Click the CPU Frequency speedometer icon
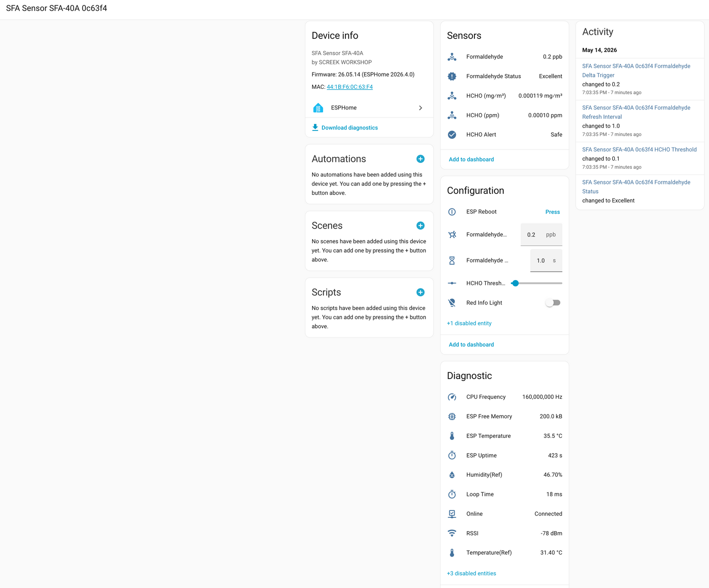Screen dimensions: 709x588 [452, 397]
